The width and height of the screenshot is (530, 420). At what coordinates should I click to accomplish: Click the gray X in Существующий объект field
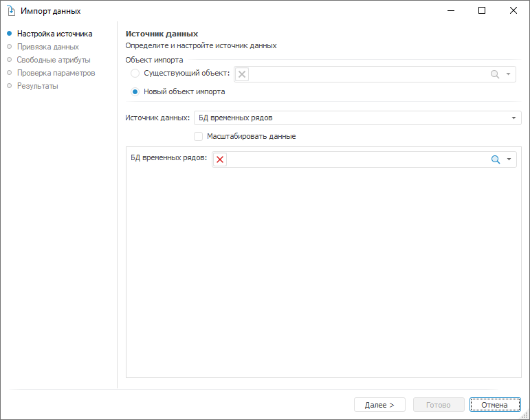[x=242, y=74]
